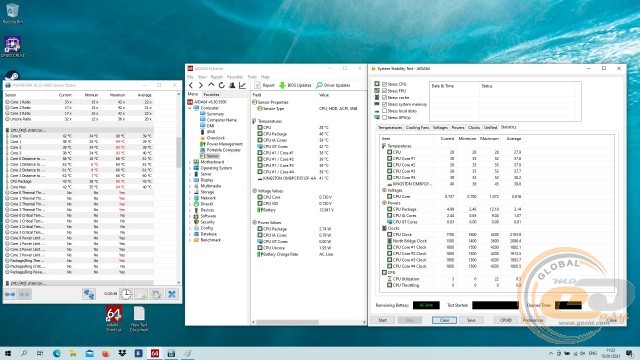The image size is (640, 360).
Task: Click the AIDA64 taskbar icon
Action: (155, 353)
